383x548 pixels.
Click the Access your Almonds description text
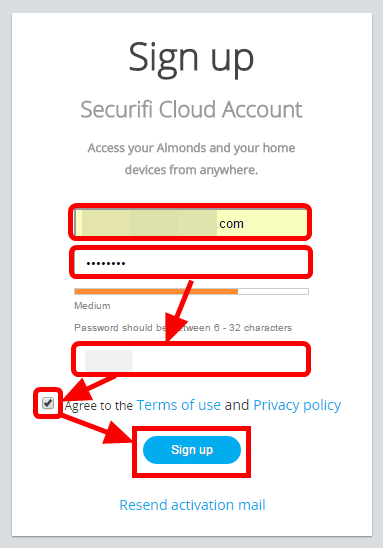click(x=192, y=159)
